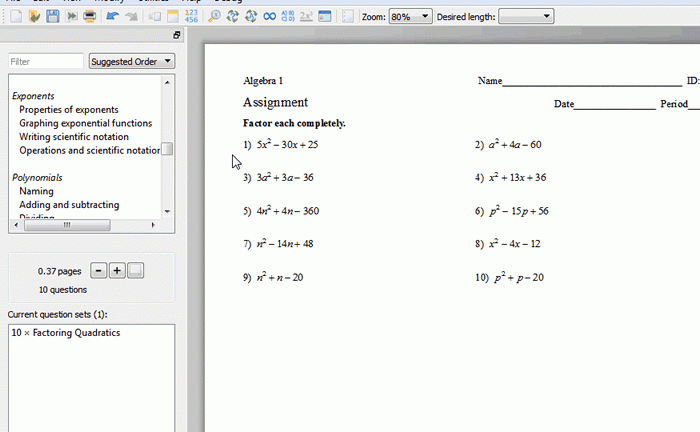Undo the last action
The width and height of the screenshot is (700, 432).
pos(112,17)
